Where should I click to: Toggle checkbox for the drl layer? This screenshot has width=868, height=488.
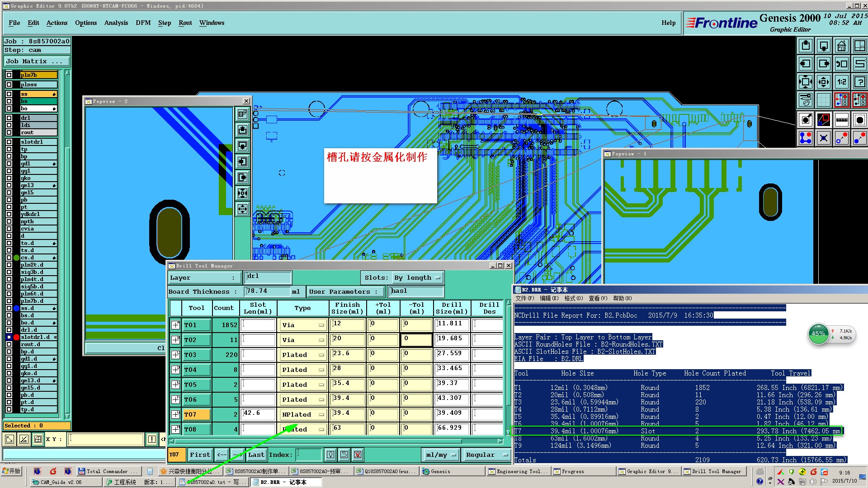[9, 118]
